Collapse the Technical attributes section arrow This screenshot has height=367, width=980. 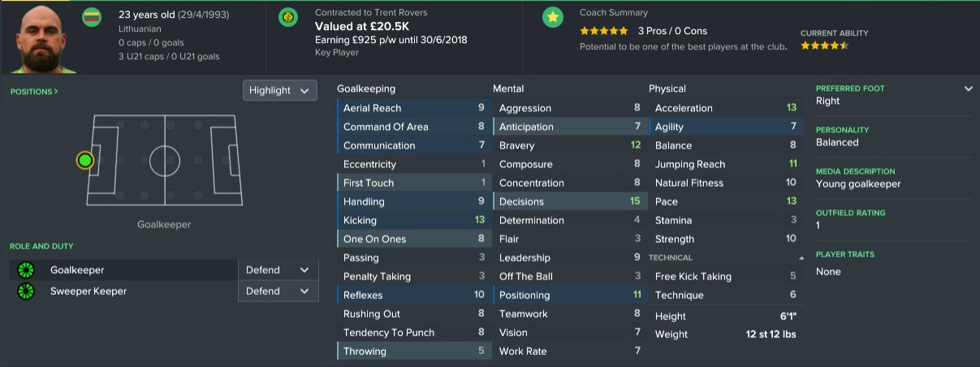pos(801,257)
